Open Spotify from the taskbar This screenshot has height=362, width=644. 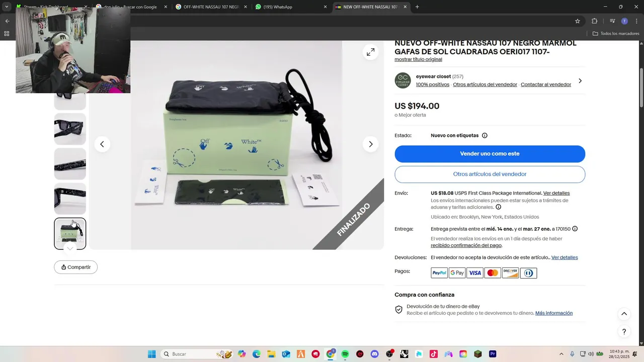(345, 354)
